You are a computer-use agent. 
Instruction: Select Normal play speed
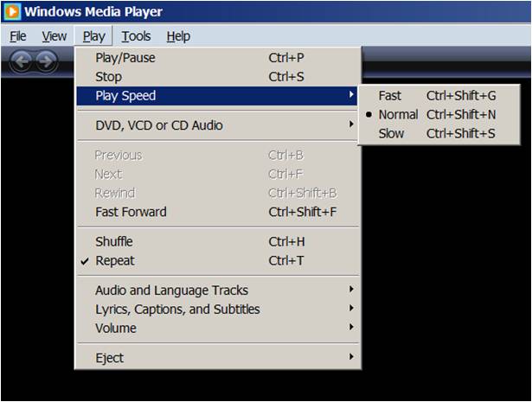click(398, 114)
